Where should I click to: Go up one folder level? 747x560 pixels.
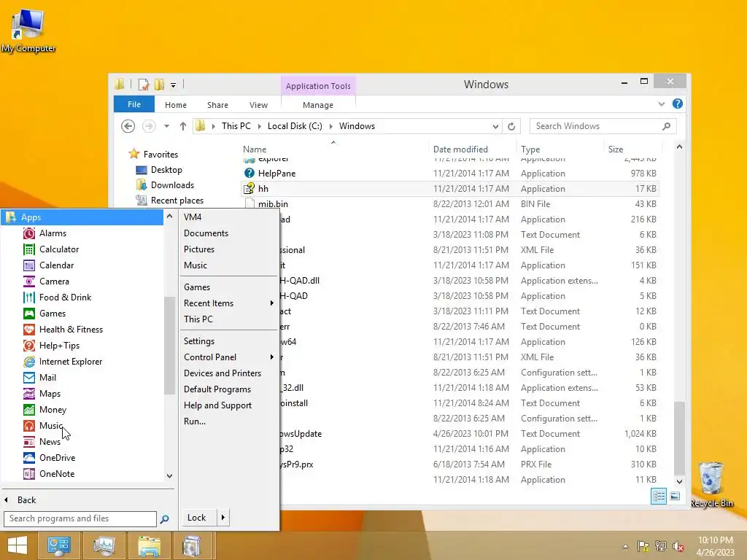point(183,126)
